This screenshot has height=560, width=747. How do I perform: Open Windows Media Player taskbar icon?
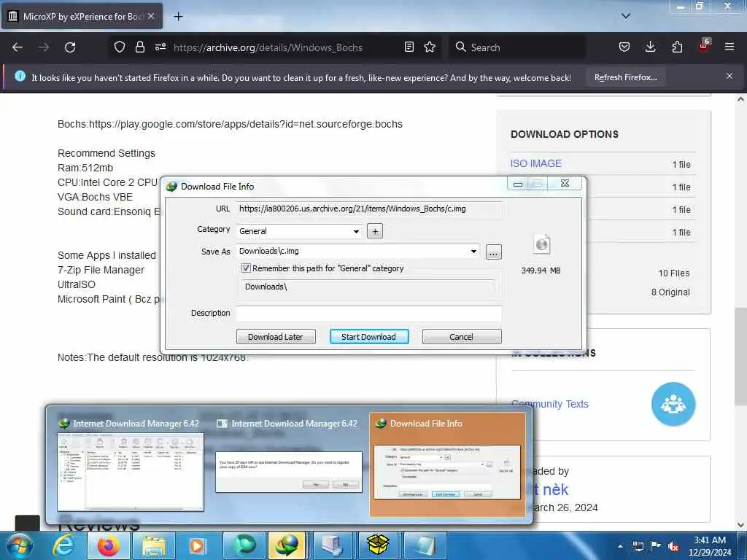pyautogui.click(x=197, y=545)
